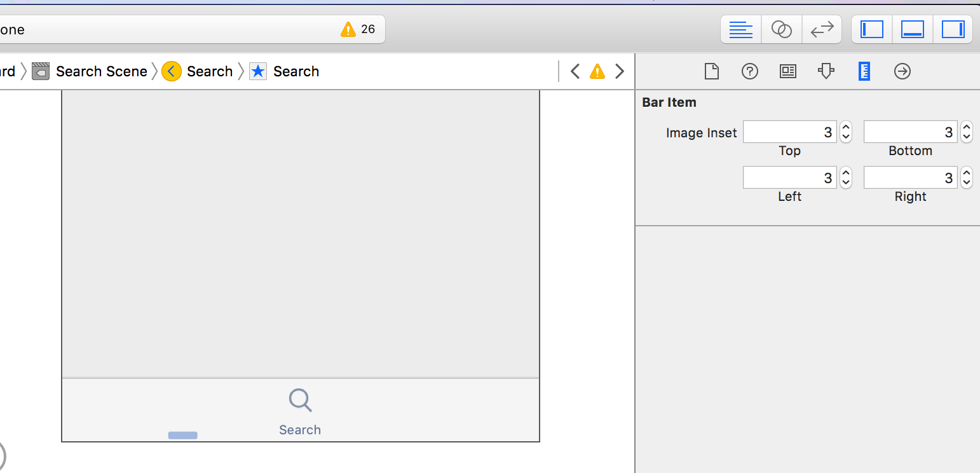
Task: Click the Image Inset Right field
Action: point(911,177)
